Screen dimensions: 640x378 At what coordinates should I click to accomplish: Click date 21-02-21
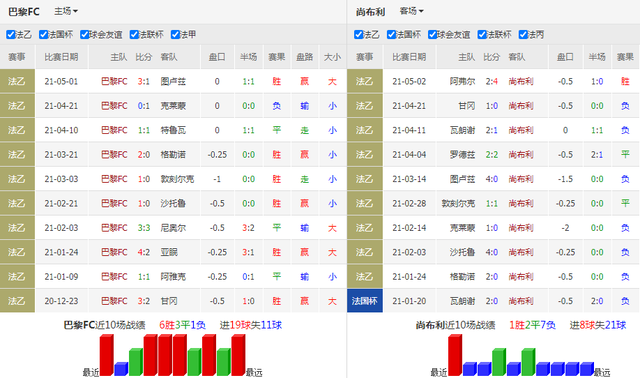click(61, 204)
